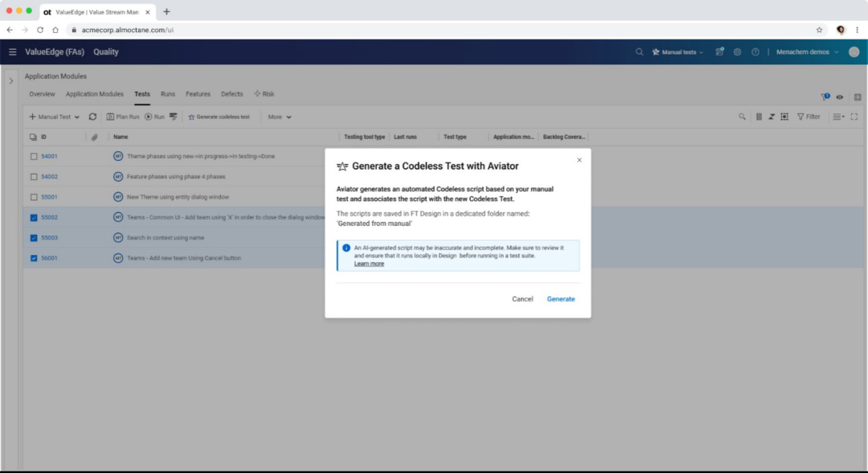This screenshot has height=473, width=868.
Task: Uncheck the box for test 55002
Action: [x=34, y=218]
